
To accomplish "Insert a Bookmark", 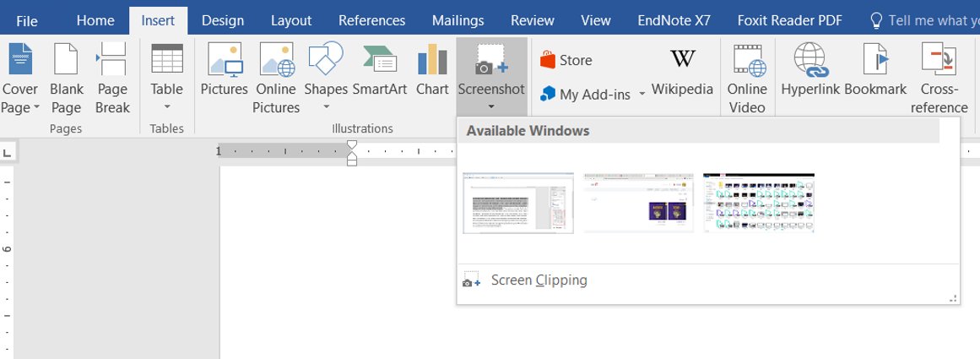I will pos(875,68).
